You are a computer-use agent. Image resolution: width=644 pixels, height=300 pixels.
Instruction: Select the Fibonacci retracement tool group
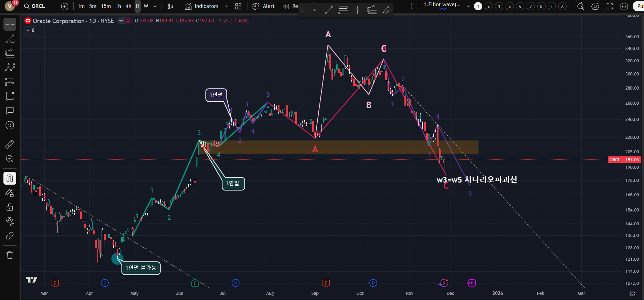(x=10, y=53)
